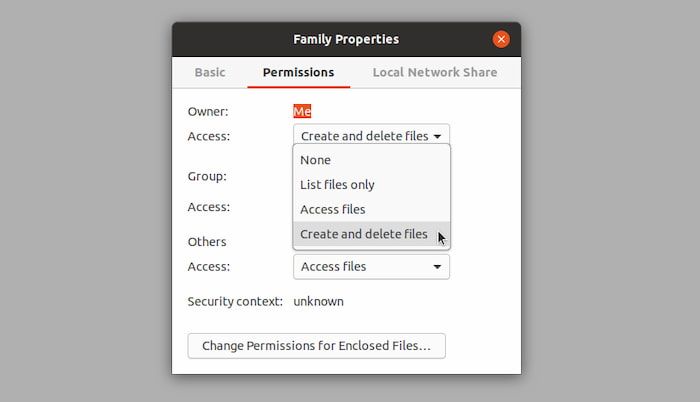Click the Access label below Owner
This screenshot has height=402, width=700.
pos(209,136)
